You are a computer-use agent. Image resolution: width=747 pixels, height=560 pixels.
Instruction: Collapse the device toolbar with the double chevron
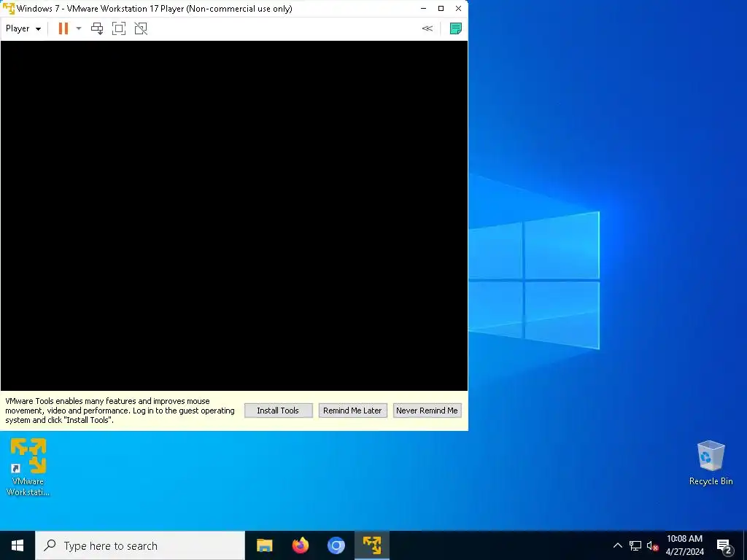tap(427, 28)
